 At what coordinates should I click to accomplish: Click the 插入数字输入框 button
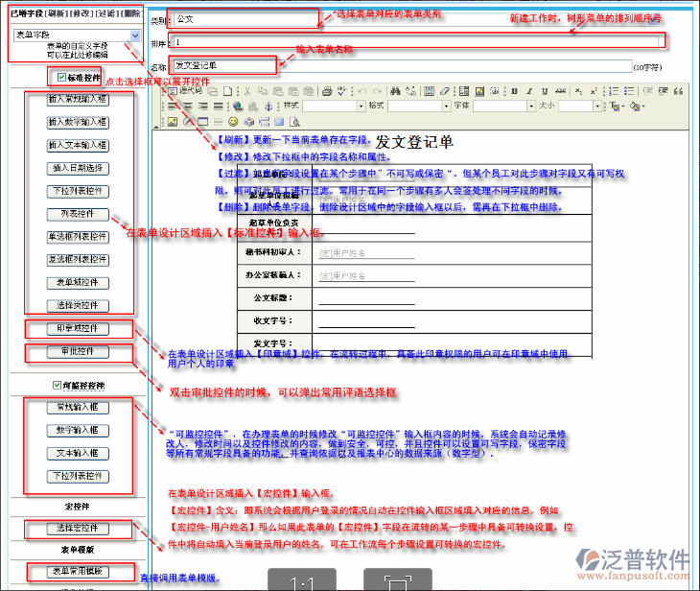click(x=78, y=122)
